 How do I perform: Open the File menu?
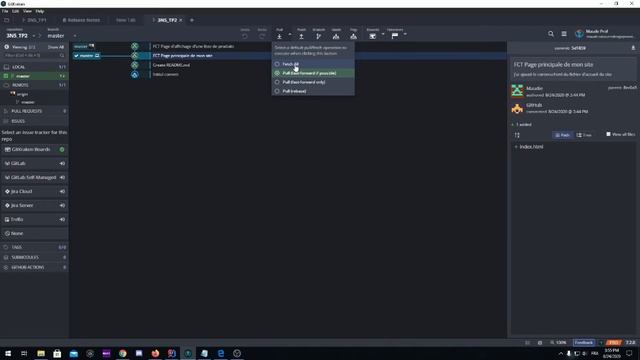pyautogui.click(x=5, y=11)
